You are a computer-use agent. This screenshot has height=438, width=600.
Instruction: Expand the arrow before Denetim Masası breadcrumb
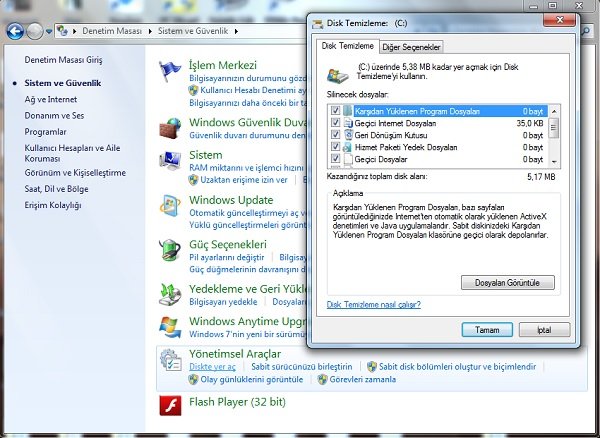click(74, 31)
